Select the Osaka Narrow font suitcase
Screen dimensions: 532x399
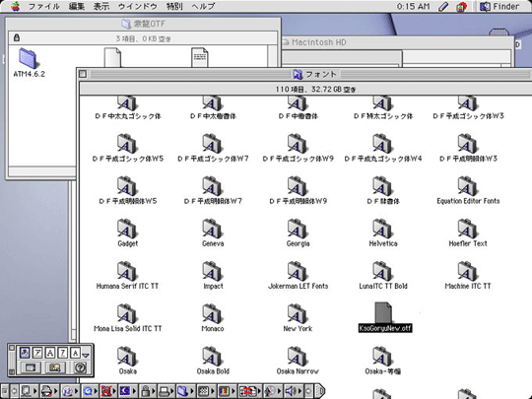click(x=298, y=357)
